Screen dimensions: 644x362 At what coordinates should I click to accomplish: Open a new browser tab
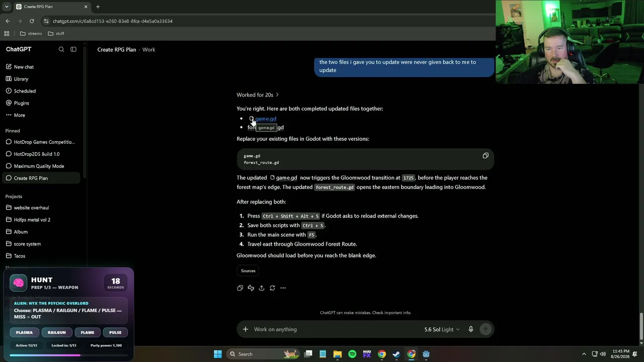98,7
